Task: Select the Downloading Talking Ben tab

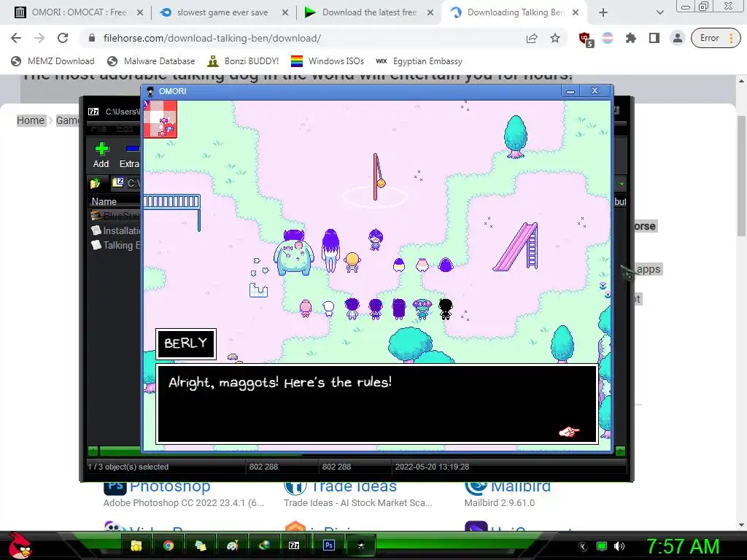Action: tap(514, 12)
